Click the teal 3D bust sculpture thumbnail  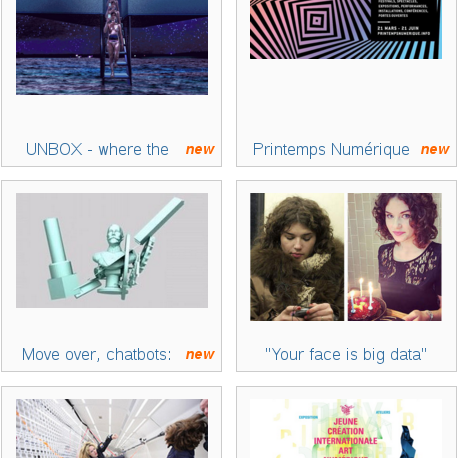(112, 250)
